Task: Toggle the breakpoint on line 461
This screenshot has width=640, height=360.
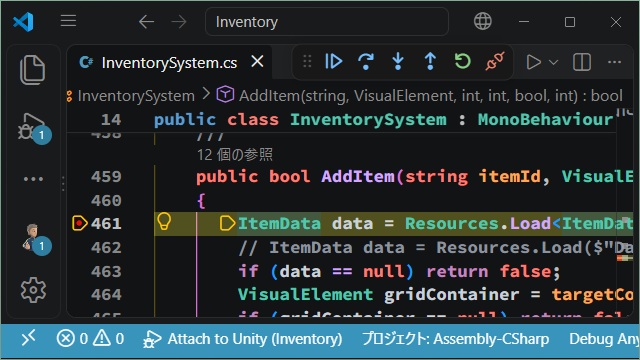Action: 80,223
